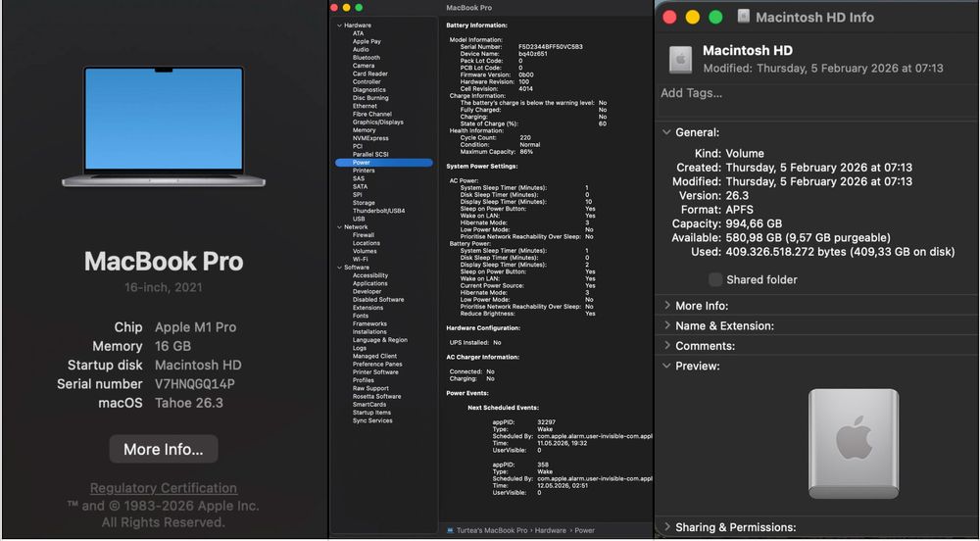Select Wi-Fi under Network
The height and width of the screenshot is (541, 980).
pyautogui.click(x=360, y=260)
